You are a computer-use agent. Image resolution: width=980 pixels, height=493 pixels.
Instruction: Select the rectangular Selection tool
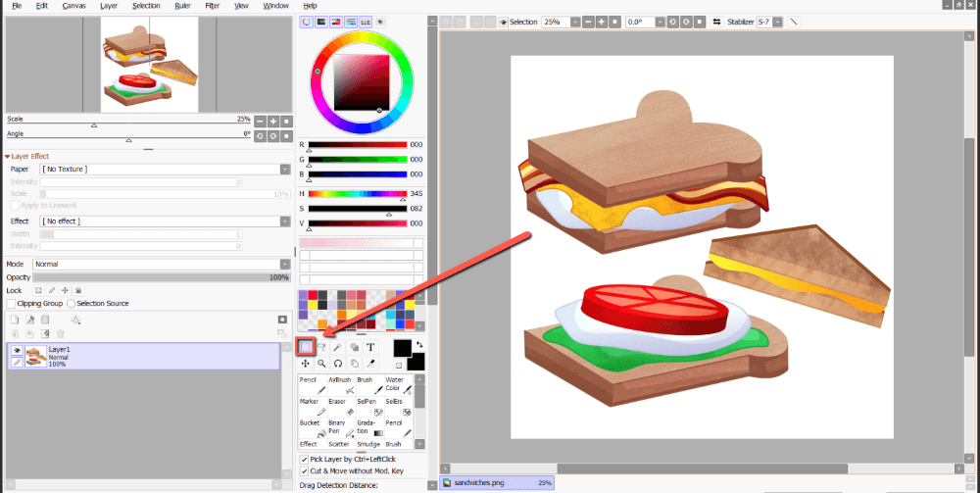click(x=306, y=346)
